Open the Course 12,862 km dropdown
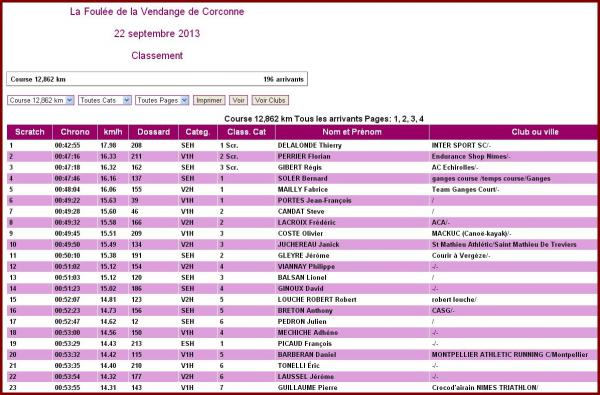The height and width of the screenshot is (395, 600). pyautogui.click(x=41, y=100)
